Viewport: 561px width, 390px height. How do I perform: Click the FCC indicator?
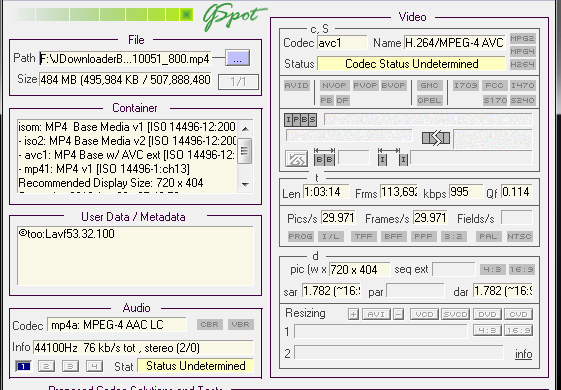[494, 86]
